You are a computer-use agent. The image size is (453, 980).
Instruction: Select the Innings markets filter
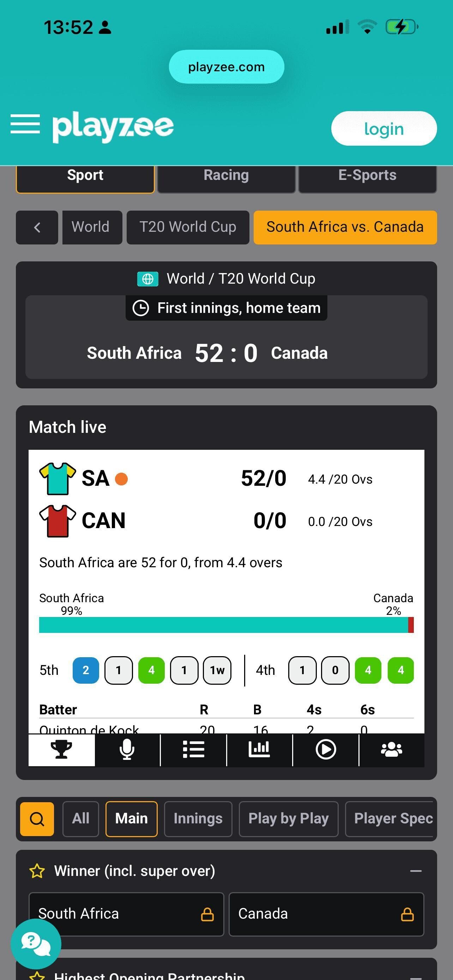(x=198, y=819)
